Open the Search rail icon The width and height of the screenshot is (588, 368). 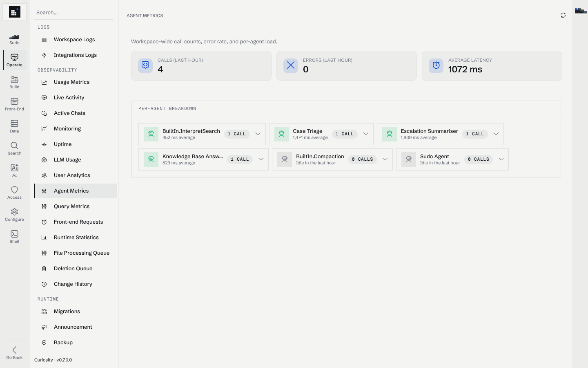14,148
